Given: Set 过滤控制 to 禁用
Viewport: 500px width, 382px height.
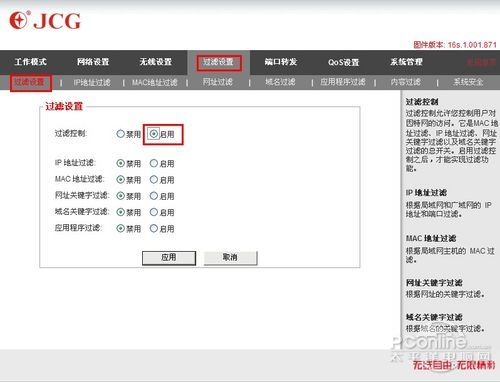Looking at the screenshot, I should coord(120,134).
